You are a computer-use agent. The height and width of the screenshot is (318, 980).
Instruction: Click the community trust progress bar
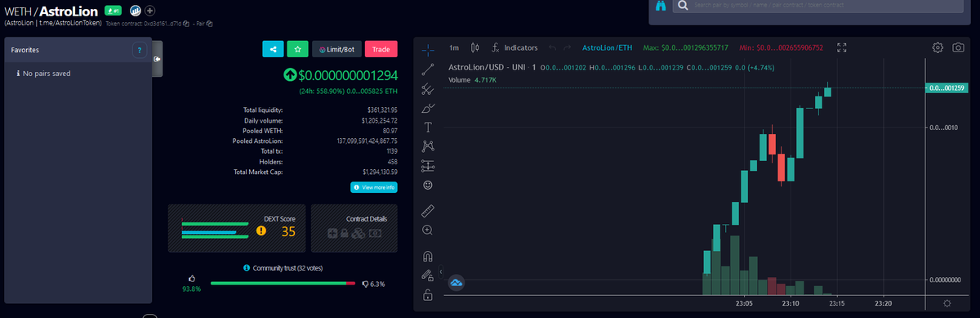(283, 283)
